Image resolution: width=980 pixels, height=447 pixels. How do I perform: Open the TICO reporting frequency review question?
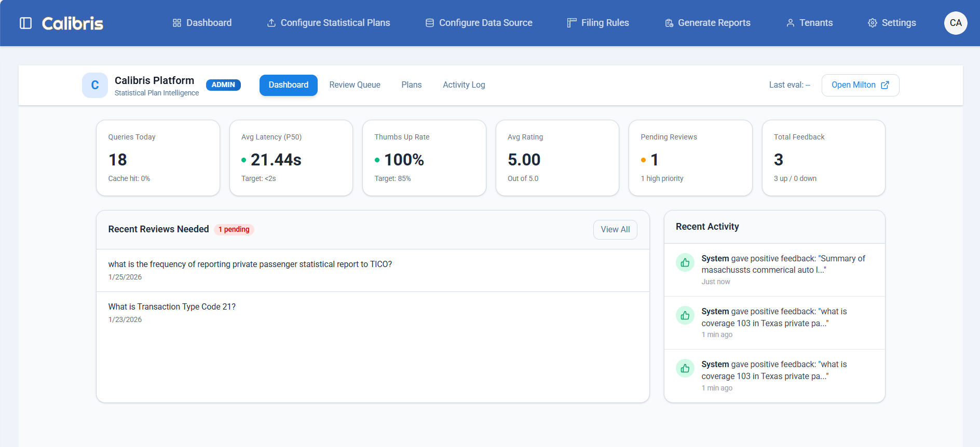coord(373,270)
